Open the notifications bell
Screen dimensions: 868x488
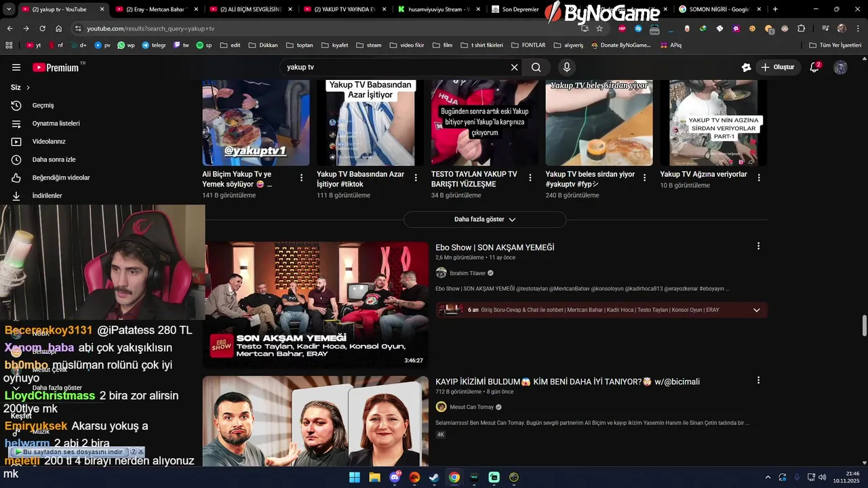coord(814,67)
